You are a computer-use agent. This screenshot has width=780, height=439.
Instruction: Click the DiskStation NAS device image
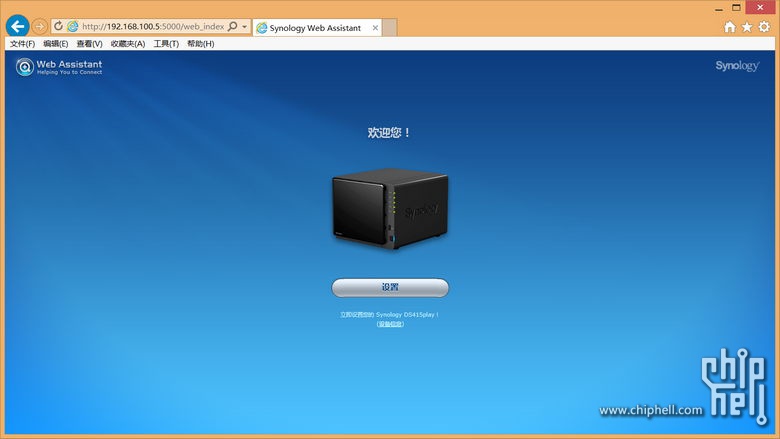tap(390, 208)
